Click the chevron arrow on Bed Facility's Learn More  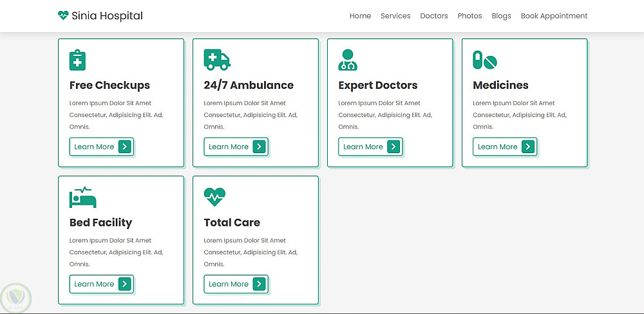click(124, 284)
